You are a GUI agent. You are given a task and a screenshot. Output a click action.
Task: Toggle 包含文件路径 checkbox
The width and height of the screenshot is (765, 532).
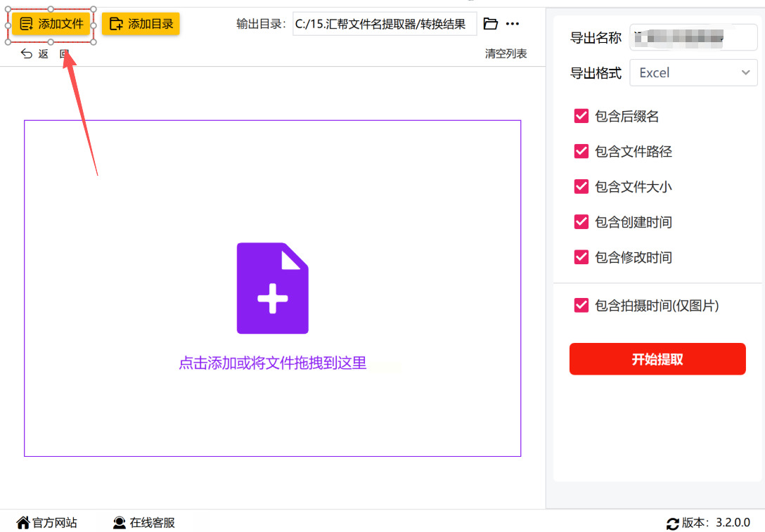click(x=581, y=151)
